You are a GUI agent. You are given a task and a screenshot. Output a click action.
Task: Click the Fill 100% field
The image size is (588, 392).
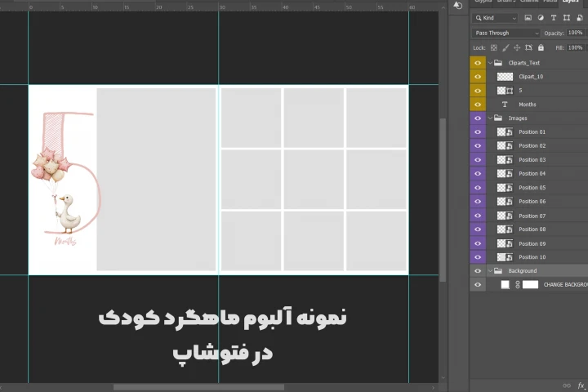(575, 47)
